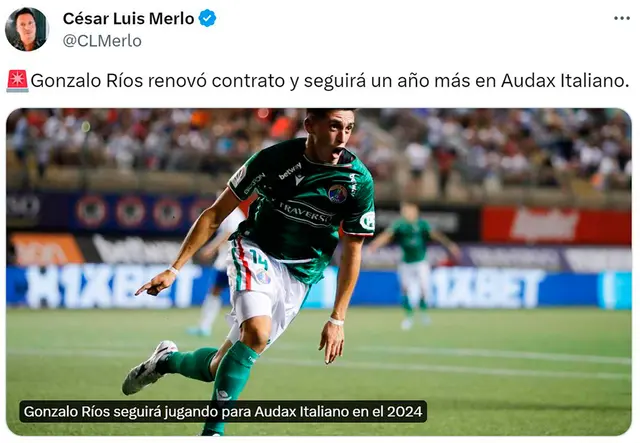Click the blurred teammate in the background
Image resolution: width=640 pixels, height=443 pixels.
click(x=413, y=265)
